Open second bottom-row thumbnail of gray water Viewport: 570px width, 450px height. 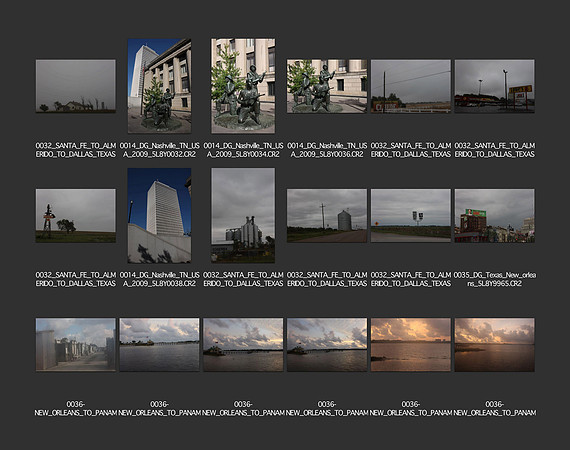[x=159, y=345]
